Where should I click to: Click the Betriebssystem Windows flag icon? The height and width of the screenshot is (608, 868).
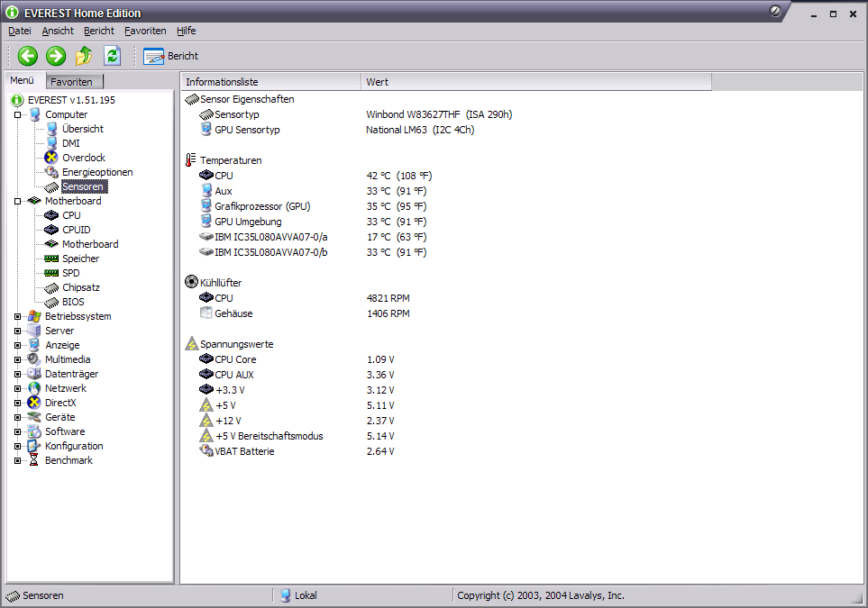pos(34,316)
